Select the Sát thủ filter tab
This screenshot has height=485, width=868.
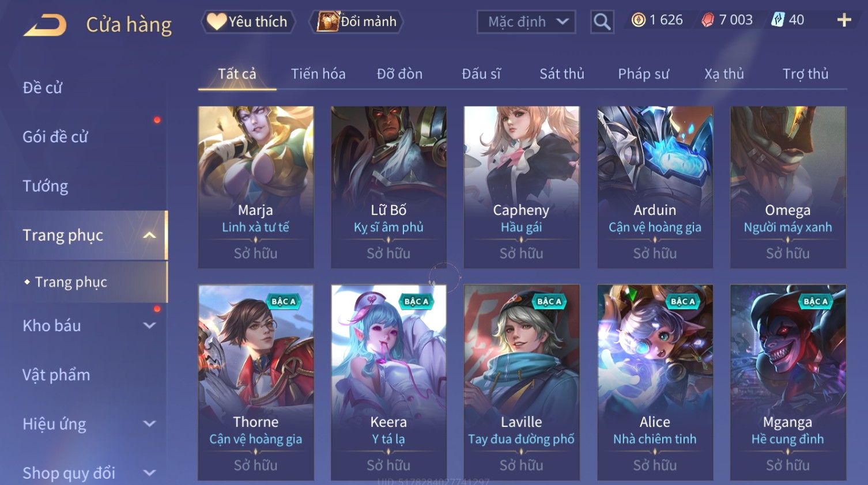(562, 74)
